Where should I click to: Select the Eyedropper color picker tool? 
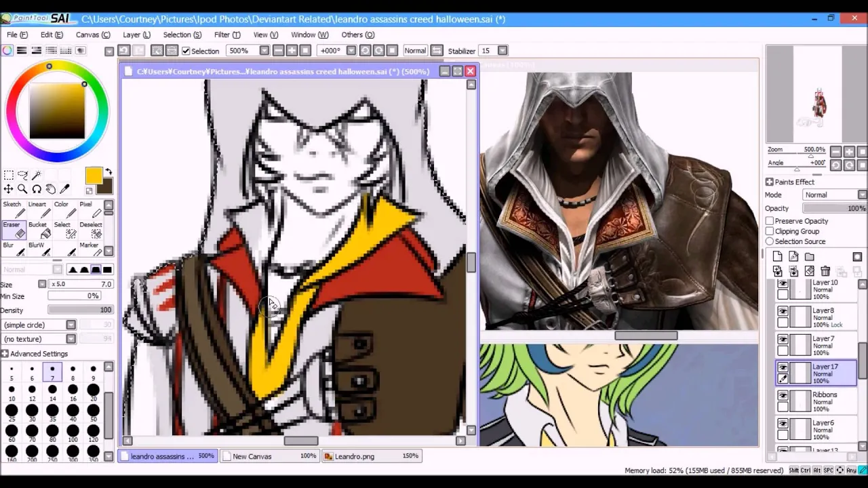pos(65,190)
